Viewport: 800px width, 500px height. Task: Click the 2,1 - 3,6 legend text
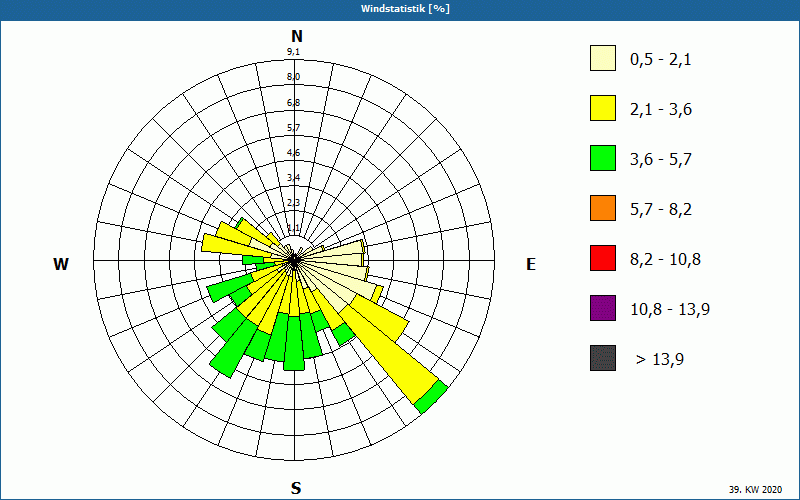[661, 110]
